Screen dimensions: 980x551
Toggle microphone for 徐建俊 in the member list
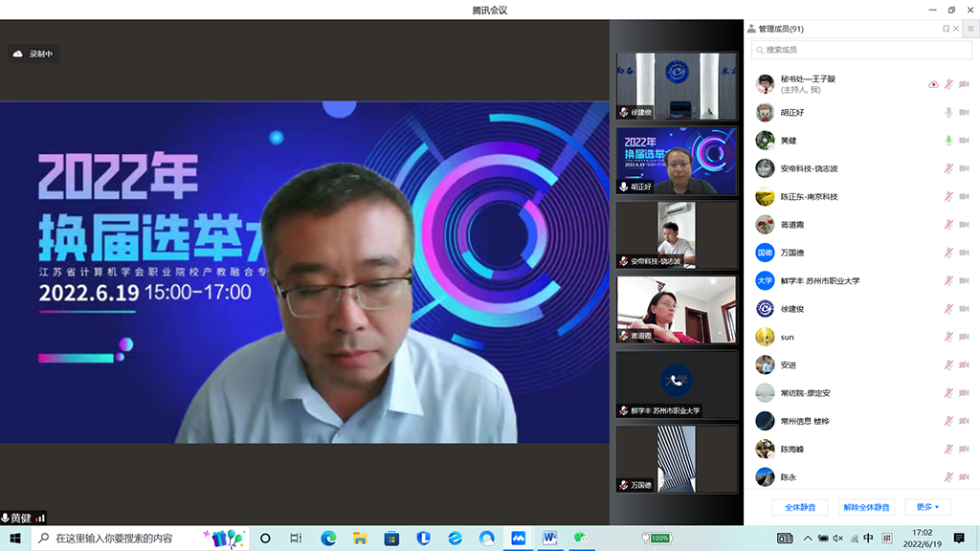tap(948, 309)
